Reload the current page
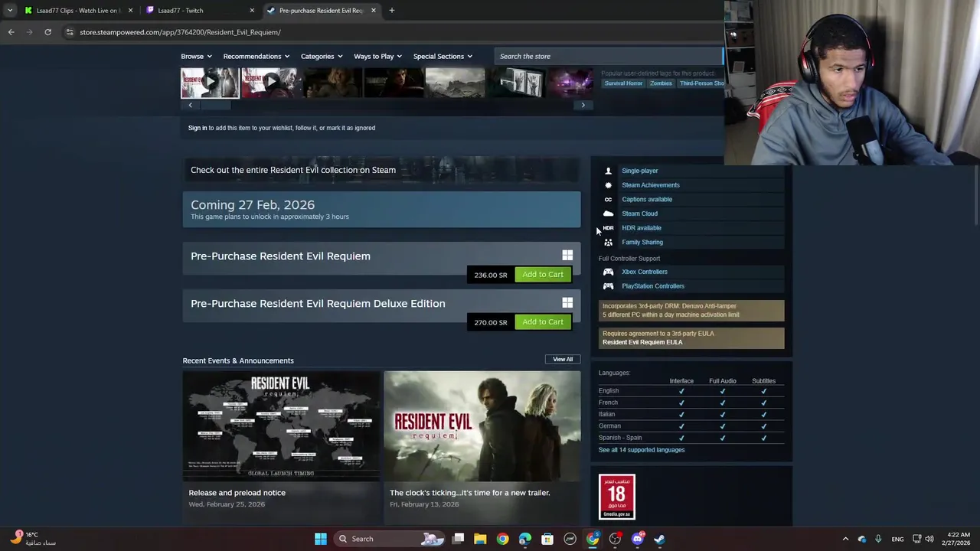 coord(47,32)
